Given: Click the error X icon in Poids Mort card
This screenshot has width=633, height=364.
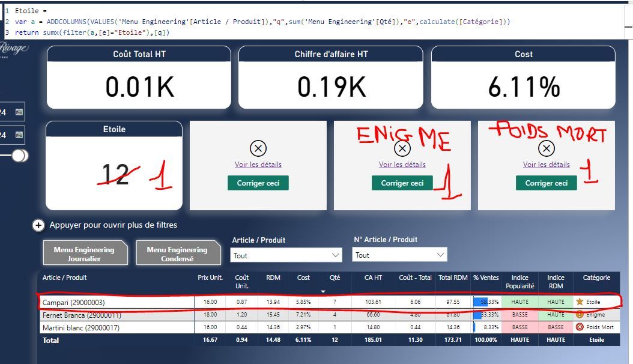Looking at the screenshot, I should 546,148.
